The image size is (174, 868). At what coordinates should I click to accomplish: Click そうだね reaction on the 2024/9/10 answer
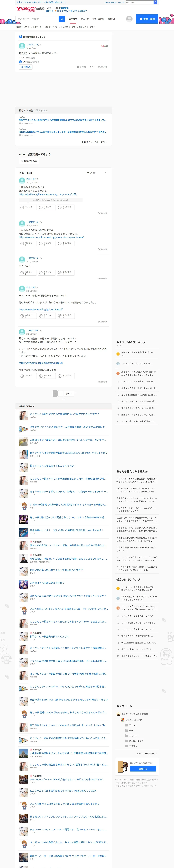47,208
